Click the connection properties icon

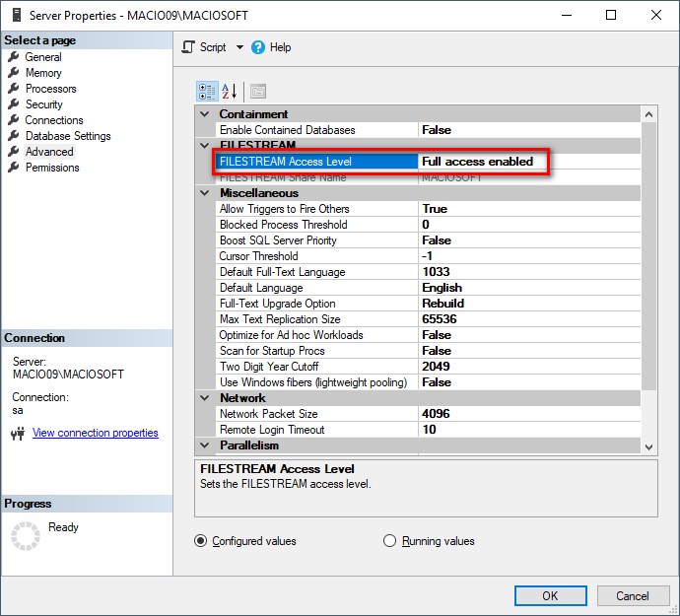click(17, 433)
